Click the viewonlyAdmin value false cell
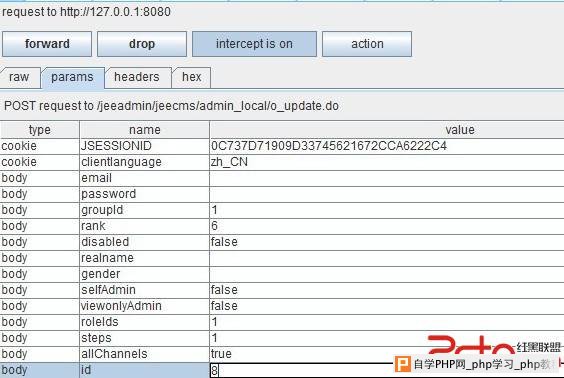 point(387,306)
